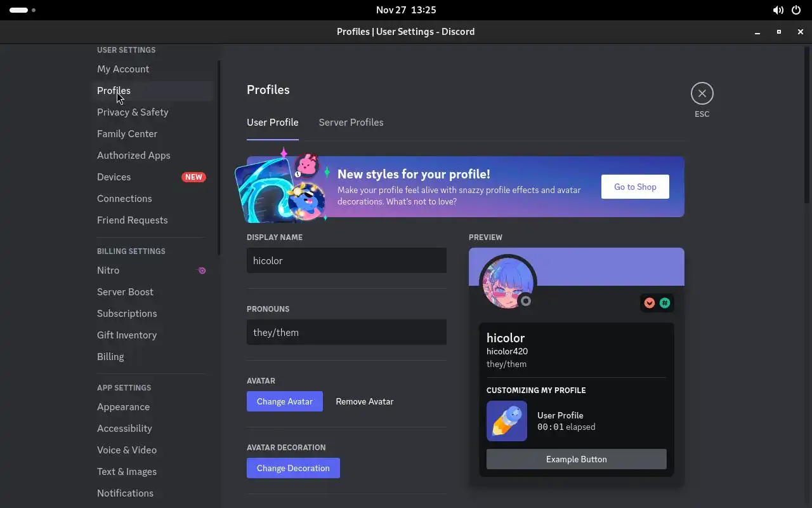Click the Go to Shop button
Screen dimensions: 812x508
(635, 187)
